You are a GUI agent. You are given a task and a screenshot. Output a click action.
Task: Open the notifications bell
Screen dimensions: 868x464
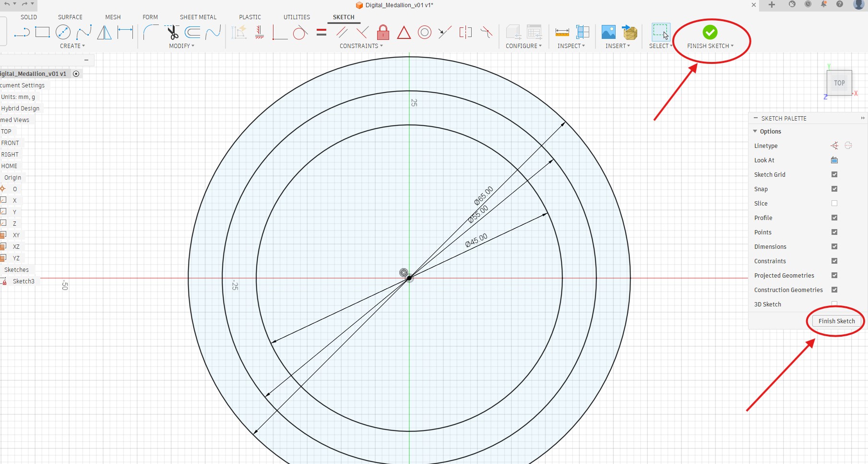click(x=824, y=5)
